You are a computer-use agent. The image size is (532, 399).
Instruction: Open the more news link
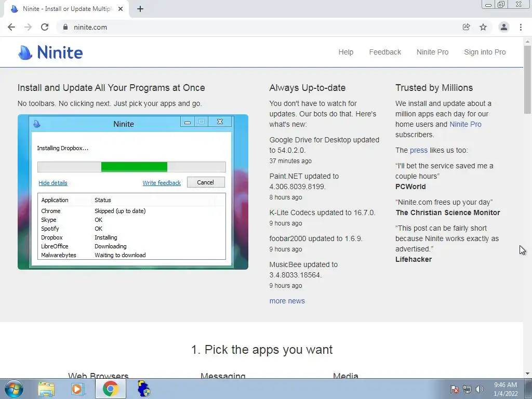point(287,301)
